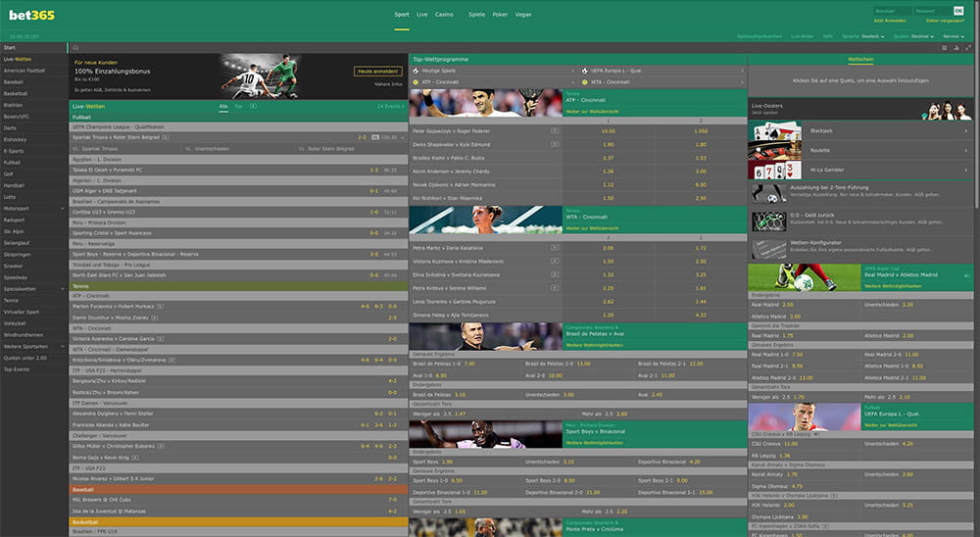Click the statistics icon in the top-right toolbar
The width and height of the screenshot is (980, 537).
(956, 47)
